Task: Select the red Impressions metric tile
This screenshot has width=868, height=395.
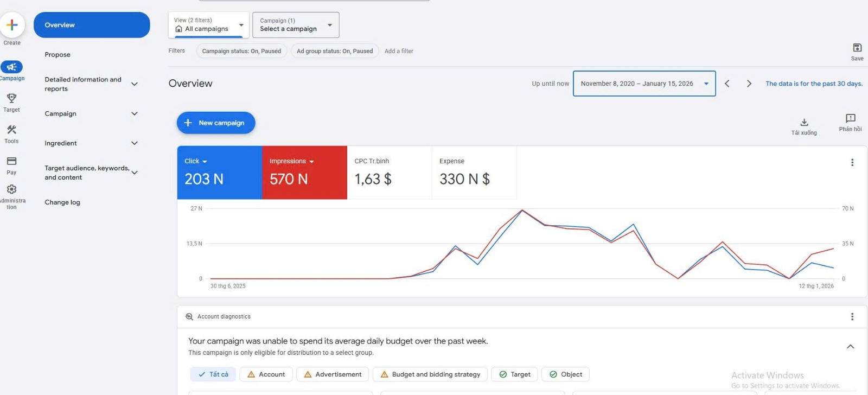Action: pyautogui.click(x=304, y=173)
